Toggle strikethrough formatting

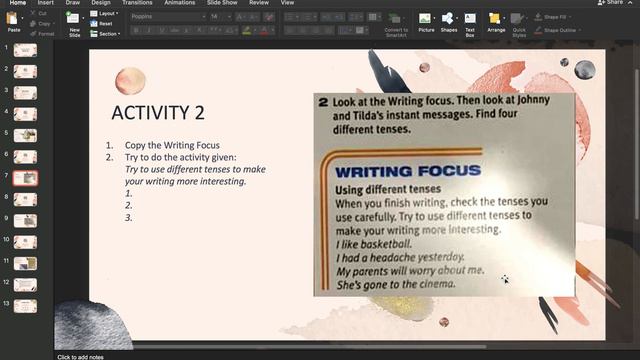[x=175, y=31]
